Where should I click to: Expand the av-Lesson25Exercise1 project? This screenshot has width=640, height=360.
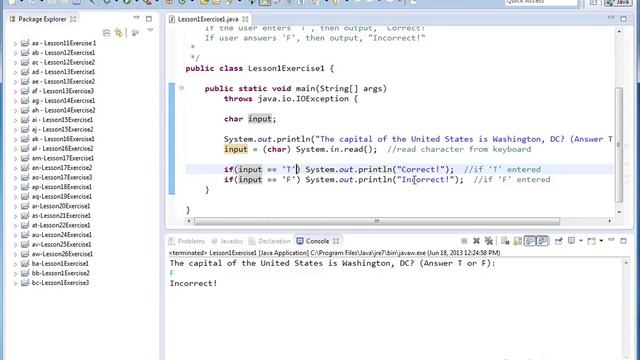(16, 245)
